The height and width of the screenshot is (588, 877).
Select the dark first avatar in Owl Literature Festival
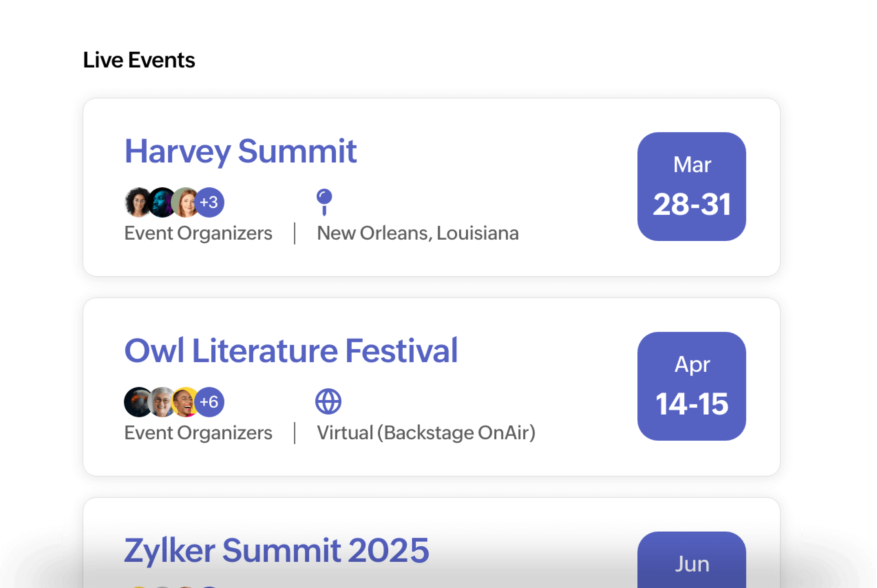tap(137, 402)
